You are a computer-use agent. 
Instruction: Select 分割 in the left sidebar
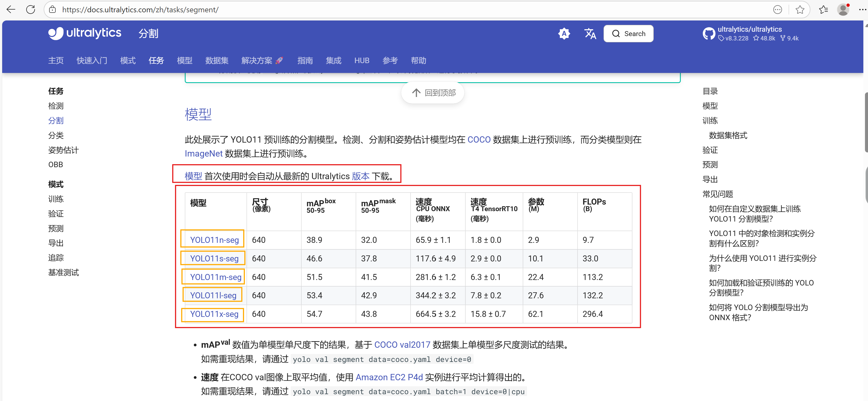point(56,121)
